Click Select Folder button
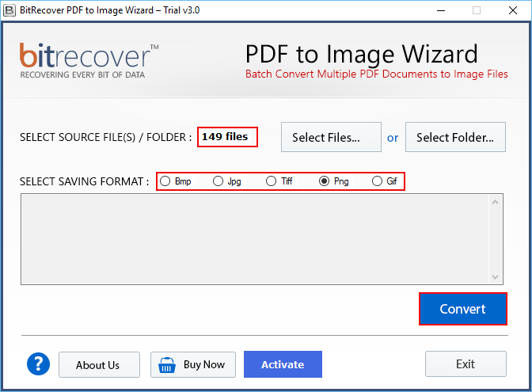This screenshot has width=532, height=392. click(455, 137)
